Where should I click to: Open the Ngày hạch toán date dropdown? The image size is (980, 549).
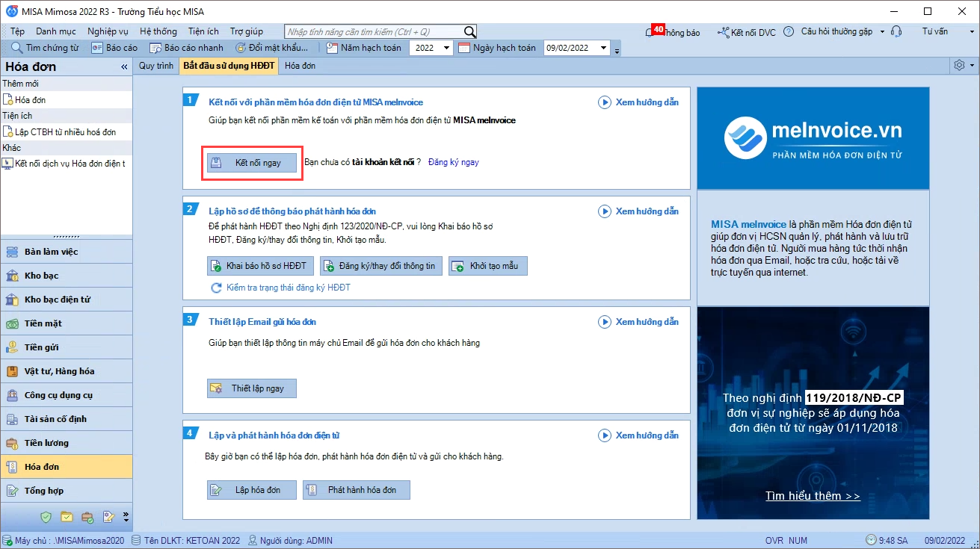605,48
